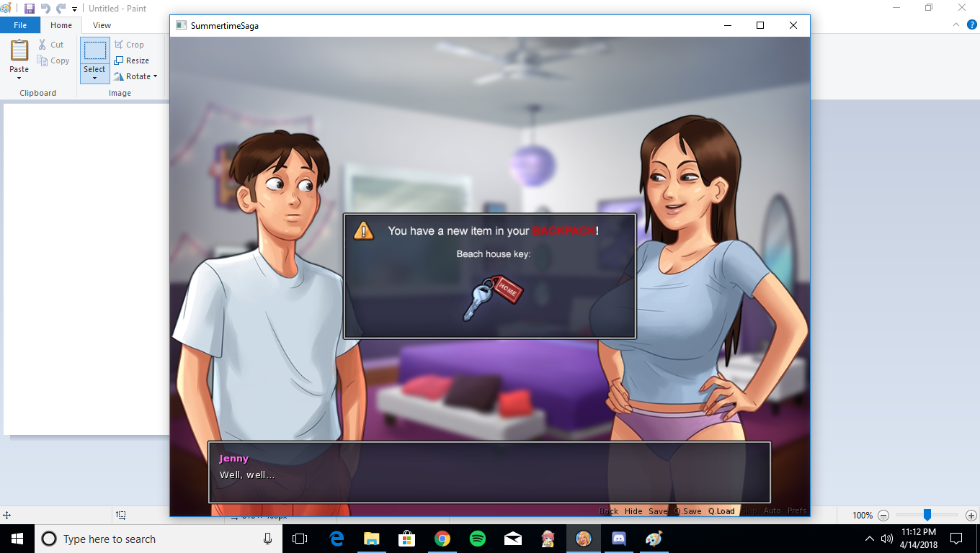This screenshot has width=980, height=553.
Task: Toggle Auto advance in game menu
Action: [772, 511]
